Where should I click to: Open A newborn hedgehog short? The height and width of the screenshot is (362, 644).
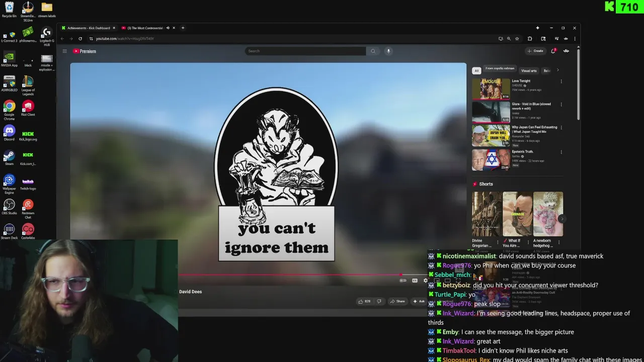(548, 214)
